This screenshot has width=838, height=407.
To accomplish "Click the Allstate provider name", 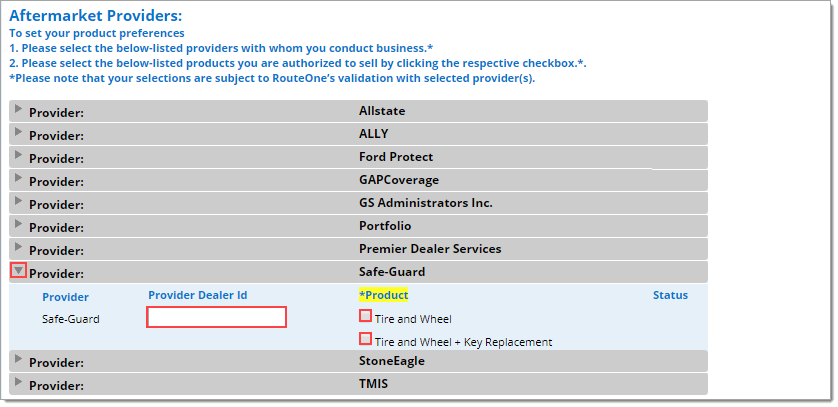I will point(382,111).
